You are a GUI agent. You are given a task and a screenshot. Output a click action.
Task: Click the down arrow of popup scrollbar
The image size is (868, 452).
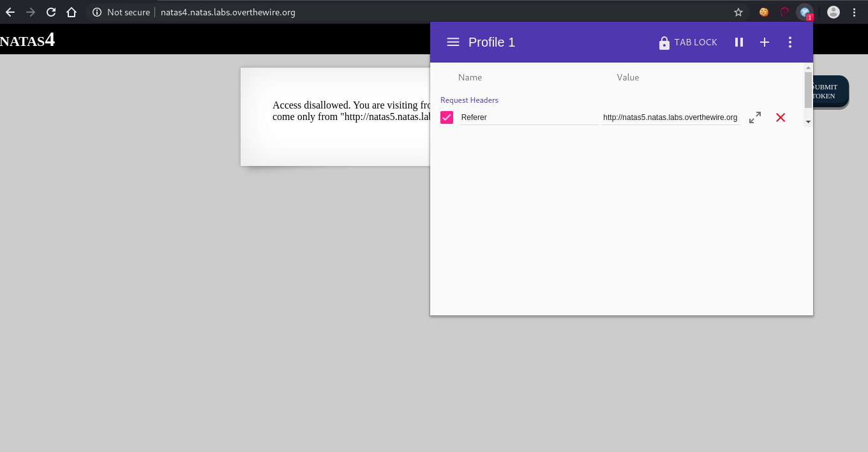(x=809, y=121)
